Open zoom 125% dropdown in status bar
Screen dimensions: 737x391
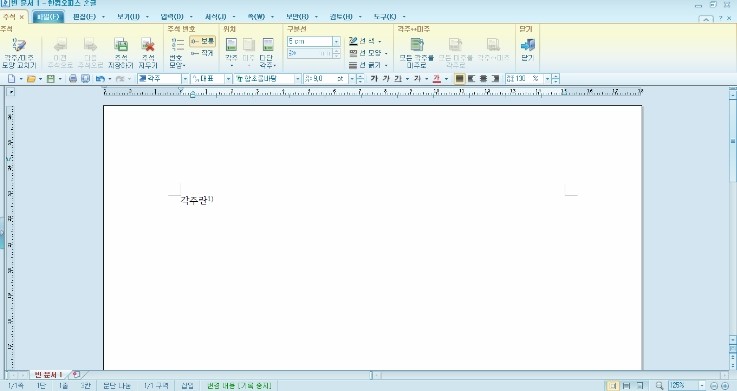tap(702, 385)
